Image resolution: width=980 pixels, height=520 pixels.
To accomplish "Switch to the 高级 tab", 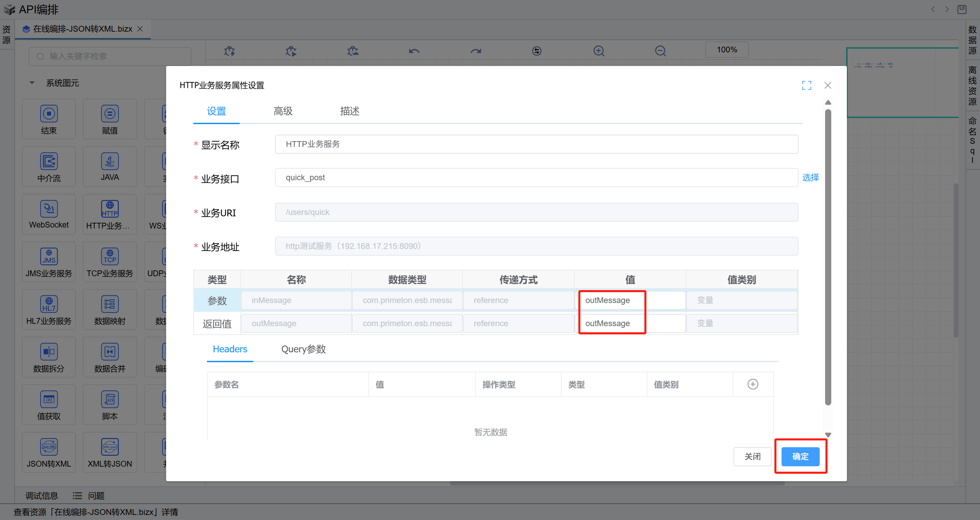I will click(283, 111).
